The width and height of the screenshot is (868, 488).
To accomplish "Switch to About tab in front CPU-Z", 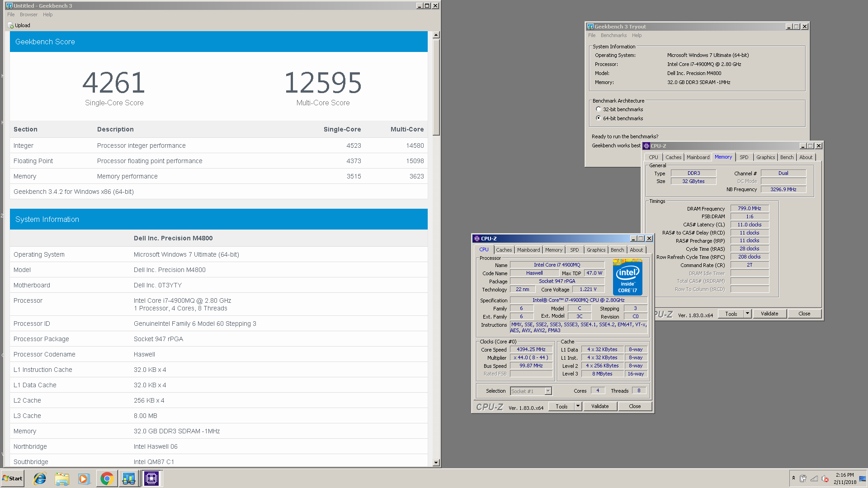I will tap(636, 250).
